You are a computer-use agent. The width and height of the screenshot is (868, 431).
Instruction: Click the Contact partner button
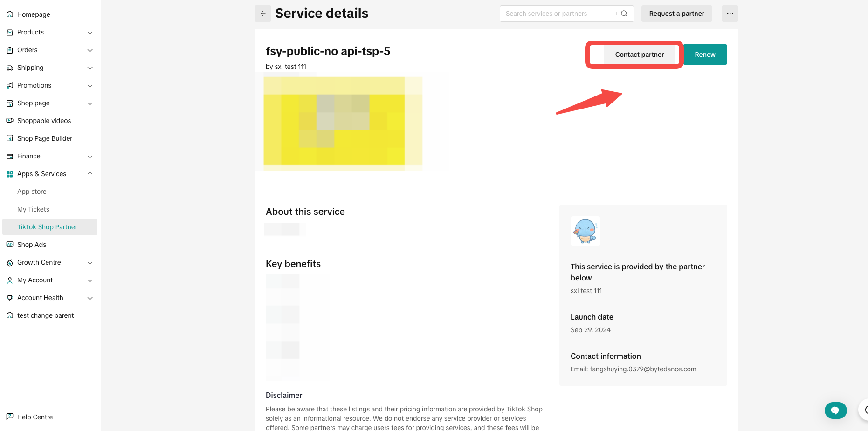coord(639,55)
